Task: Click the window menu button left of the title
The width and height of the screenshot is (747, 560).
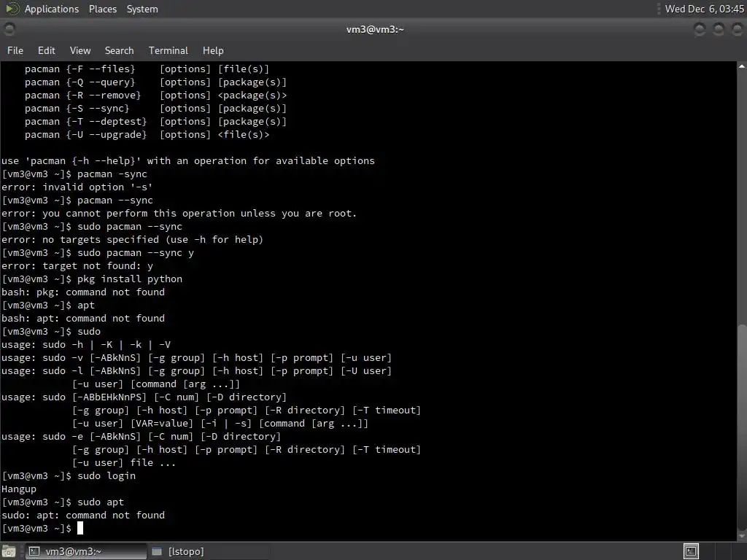Action: [9, 29]
